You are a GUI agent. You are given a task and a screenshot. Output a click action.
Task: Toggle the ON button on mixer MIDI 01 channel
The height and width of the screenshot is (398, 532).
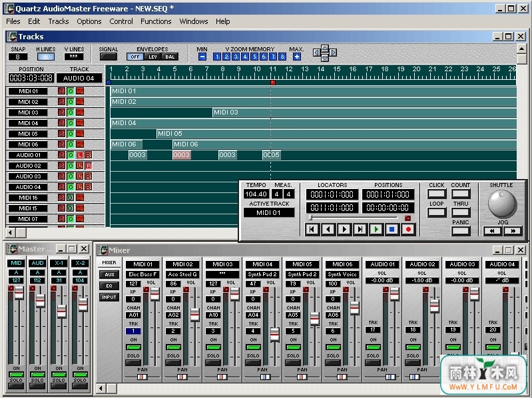[133, 347]
